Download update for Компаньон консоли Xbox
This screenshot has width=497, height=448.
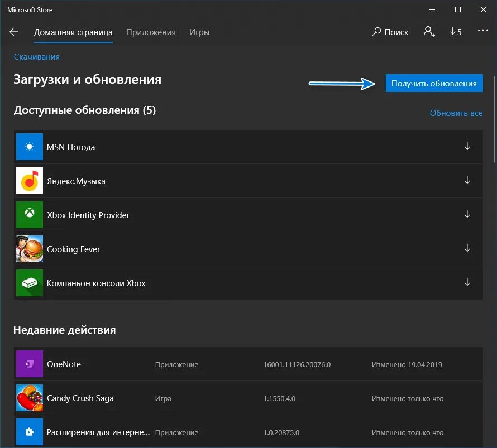point(467,283)
